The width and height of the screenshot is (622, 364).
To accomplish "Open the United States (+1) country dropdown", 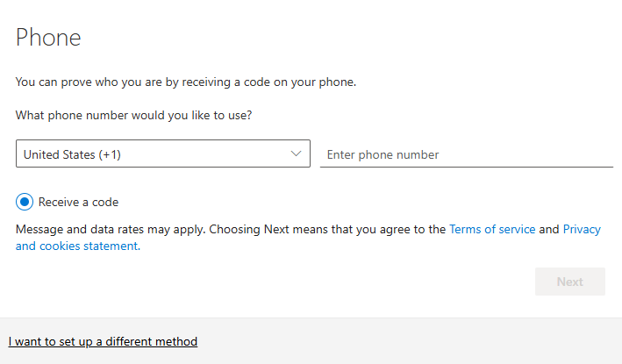I will coord(163,153).
